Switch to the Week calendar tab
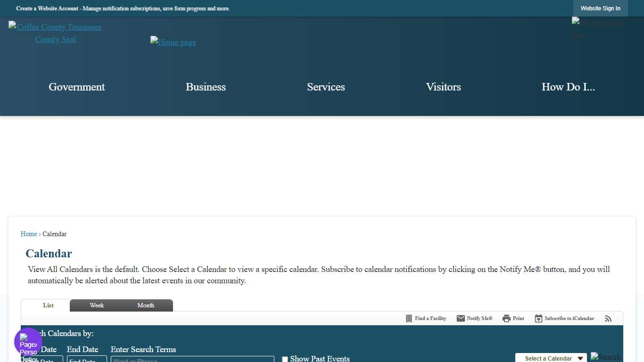644x362 pixels. (97, 305)
